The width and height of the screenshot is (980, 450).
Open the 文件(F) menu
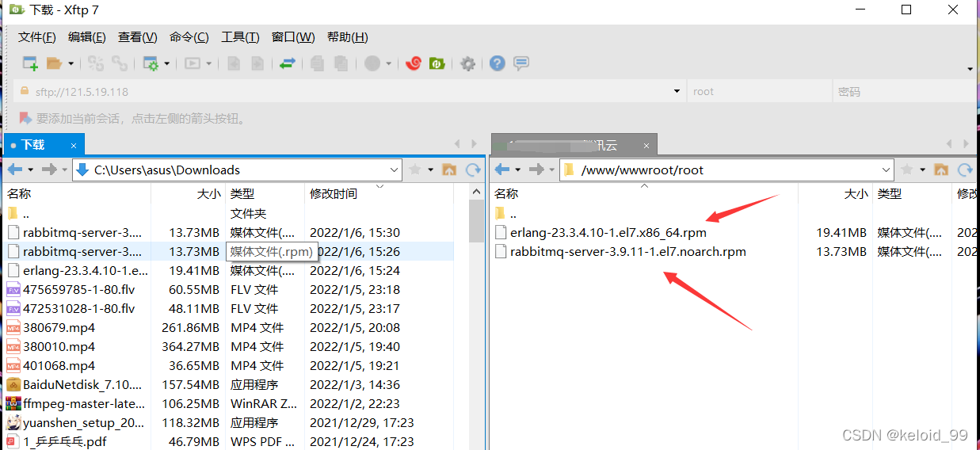point(37,37)
